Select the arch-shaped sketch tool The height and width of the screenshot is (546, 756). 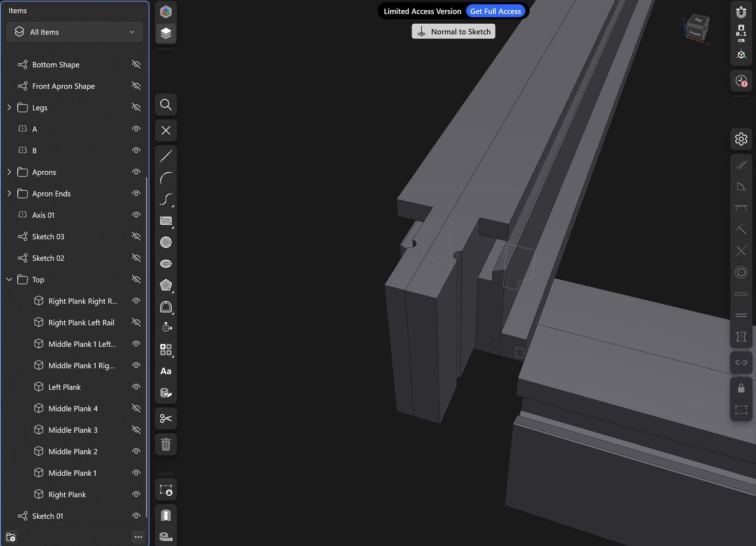[x=166, y=307]
